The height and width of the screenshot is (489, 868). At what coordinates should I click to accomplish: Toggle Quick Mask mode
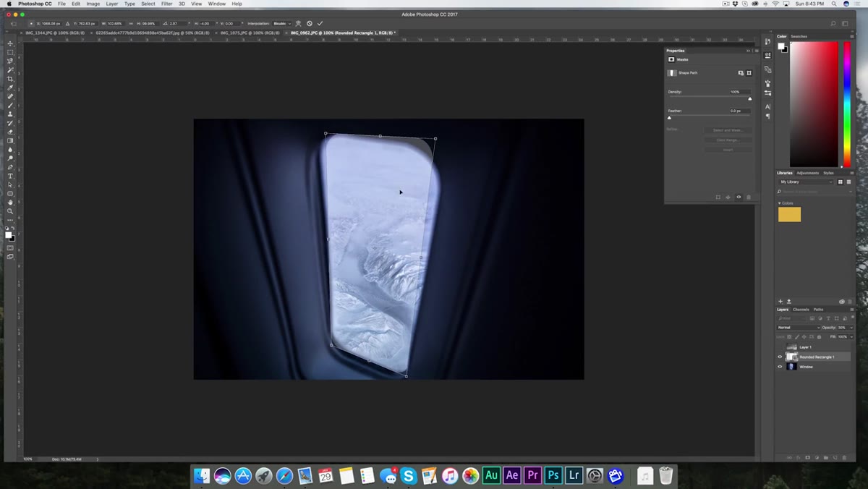tap(10, 248)
